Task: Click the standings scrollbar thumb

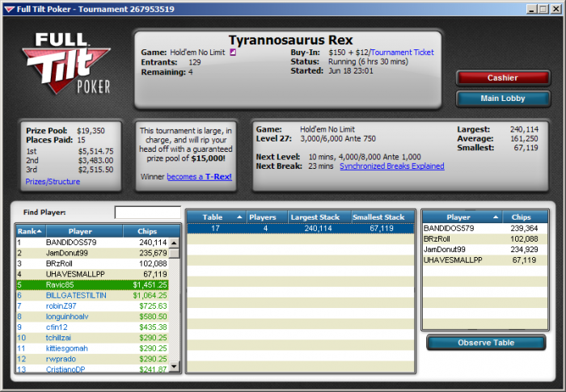Action: coord(175,254)
